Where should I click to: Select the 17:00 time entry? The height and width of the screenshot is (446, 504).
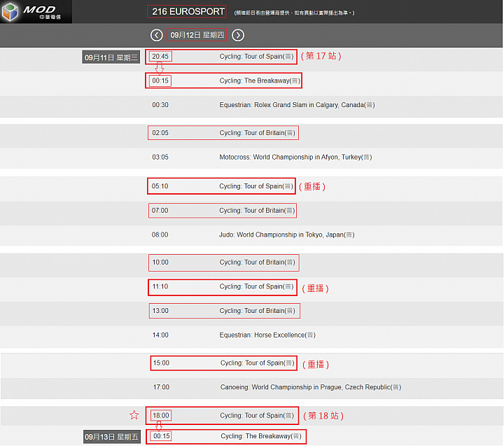pyautogui.click(x=161, y=387)
